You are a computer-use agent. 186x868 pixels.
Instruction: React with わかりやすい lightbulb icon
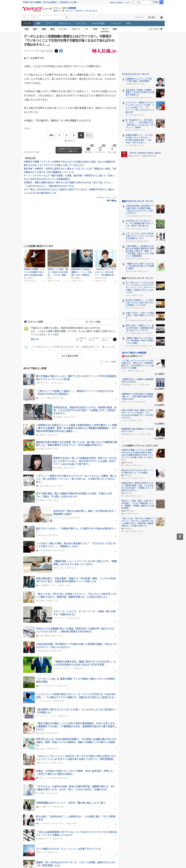click(100, 149)
